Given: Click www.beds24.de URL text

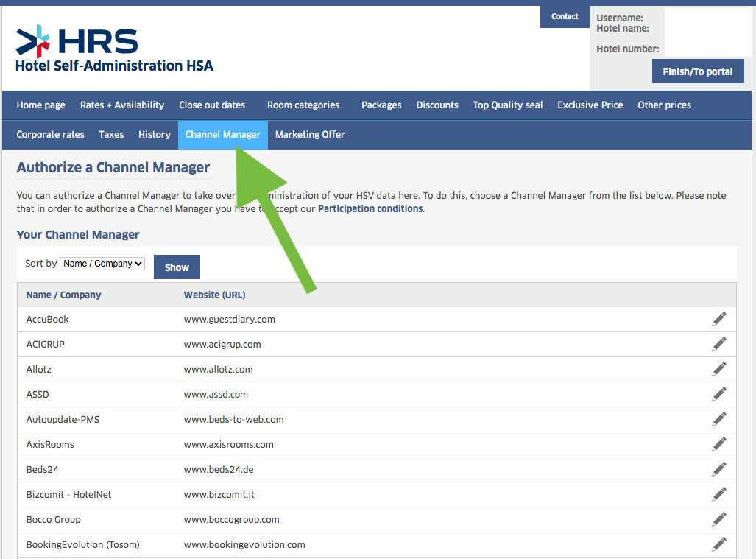Looking at the screenshot, I should click(x=219, y=470).
